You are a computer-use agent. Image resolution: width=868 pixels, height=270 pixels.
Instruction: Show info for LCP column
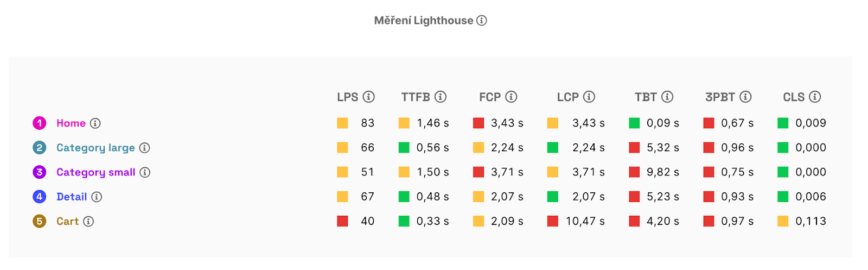[x=589, y=97]
